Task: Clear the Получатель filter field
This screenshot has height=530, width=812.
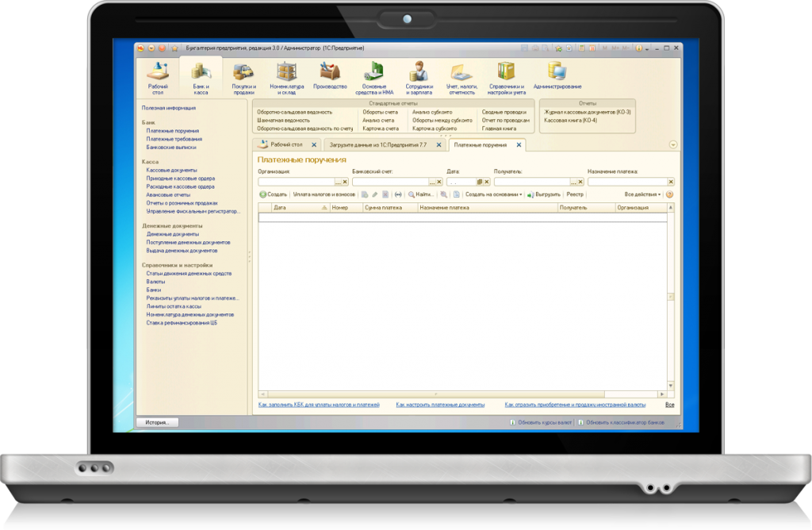Action: pyautogui.click(x=580, y=182)
